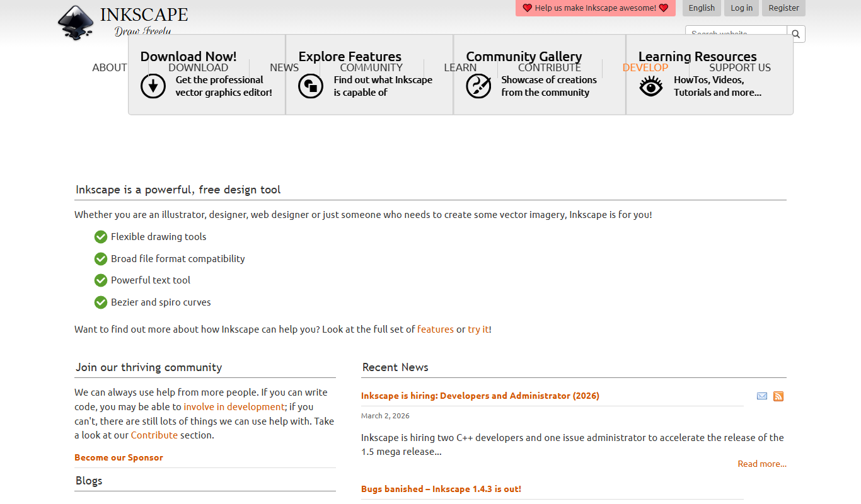Screen dimensions: 861x504
Task: Click the green check beside Flexible drawing tools
Action: [x=101, y=237]
